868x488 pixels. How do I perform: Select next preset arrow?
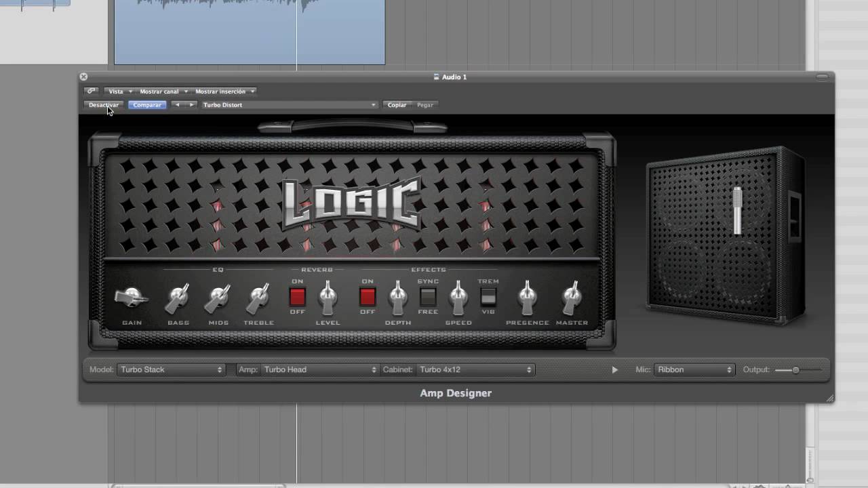[191, 105]
